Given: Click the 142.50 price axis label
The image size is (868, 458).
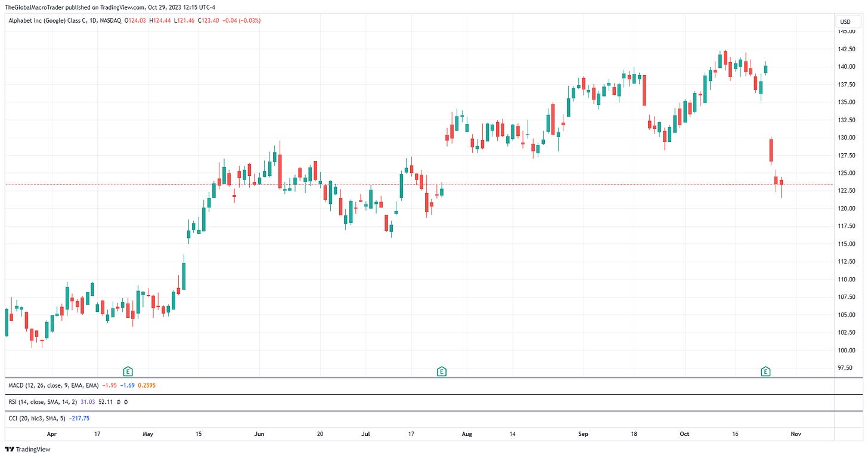Looking at the screenshot, I should click(x=847, y=50).
